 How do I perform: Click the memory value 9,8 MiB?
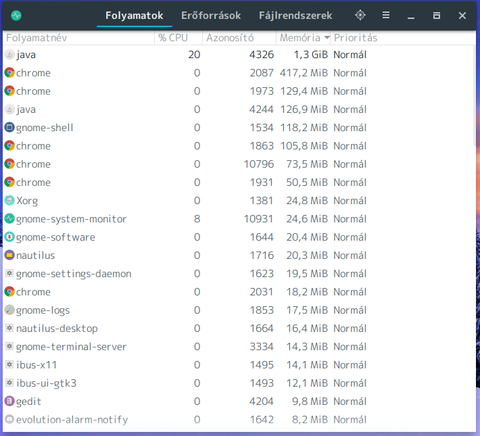[310, 401]
